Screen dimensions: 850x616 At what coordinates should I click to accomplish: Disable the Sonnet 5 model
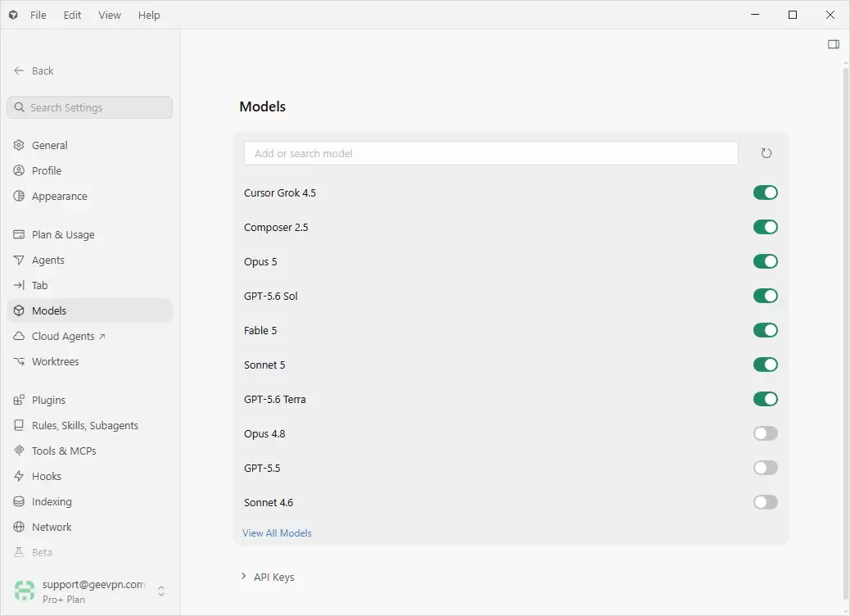click(766, 365)
